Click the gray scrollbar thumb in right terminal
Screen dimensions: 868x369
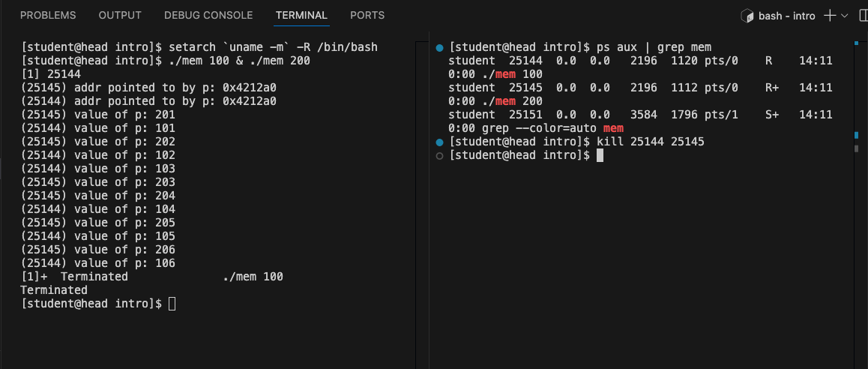(857, 148)
